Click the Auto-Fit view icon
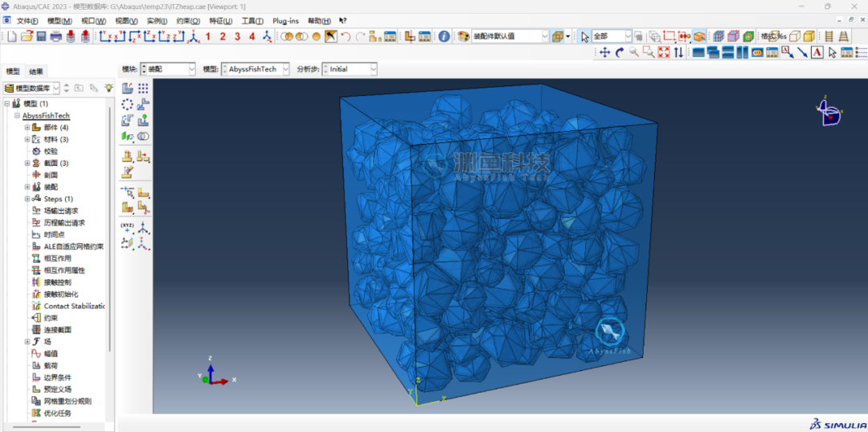868x432 pixels. [x=663, y=52]
